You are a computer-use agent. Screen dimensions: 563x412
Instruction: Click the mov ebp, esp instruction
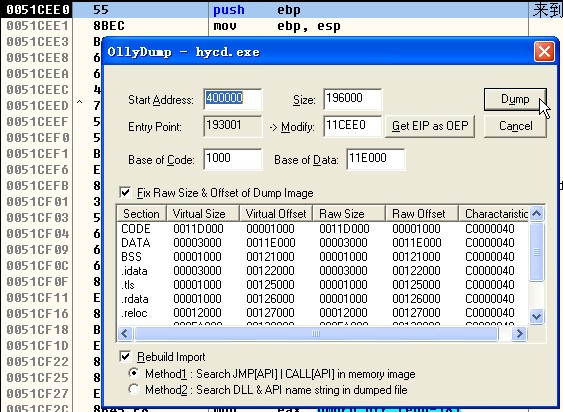[x=277, y=26]
